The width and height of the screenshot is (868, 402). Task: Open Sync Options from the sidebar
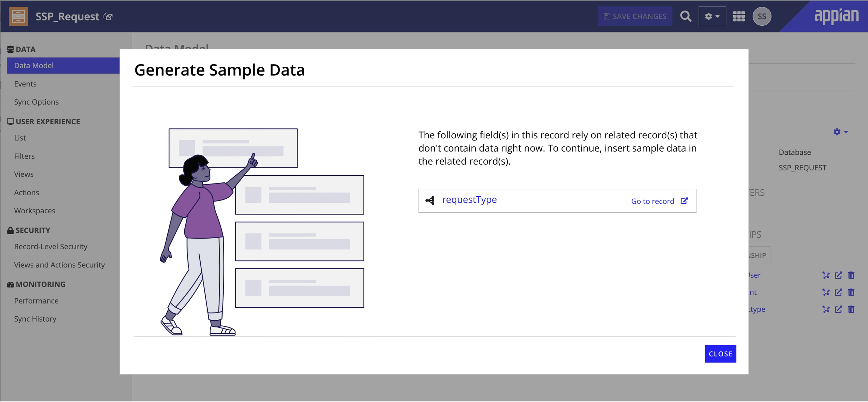[x=36, y=102]
